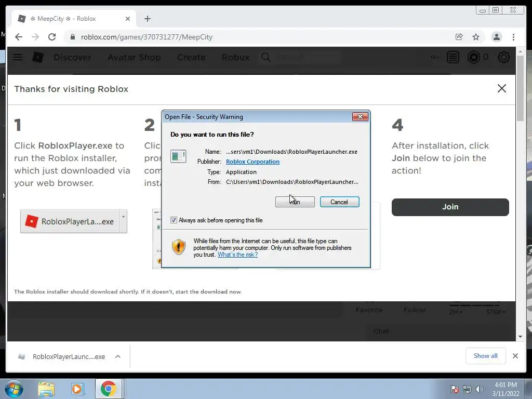Click the 13+ age label in navbar

[x=435, y=57]
